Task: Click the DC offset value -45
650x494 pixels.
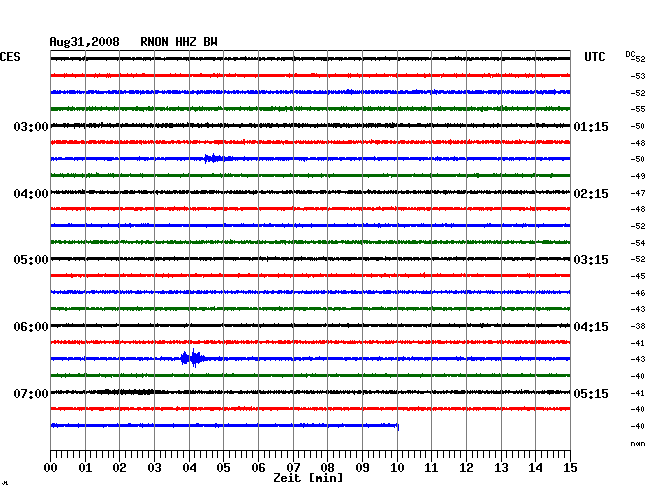Action: click(x=638, y=276)
